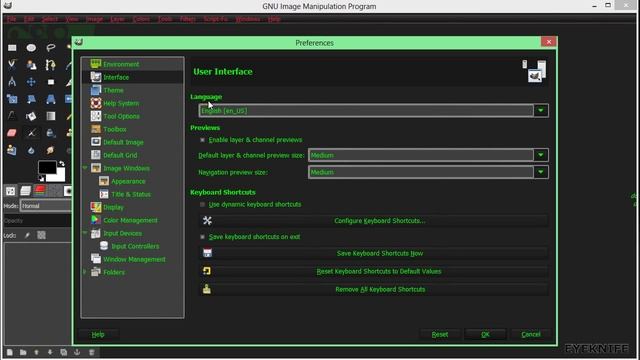Lower the layer with the down arrow
The height and width of the screenshot is (360, 640).
tap(50, 352)
